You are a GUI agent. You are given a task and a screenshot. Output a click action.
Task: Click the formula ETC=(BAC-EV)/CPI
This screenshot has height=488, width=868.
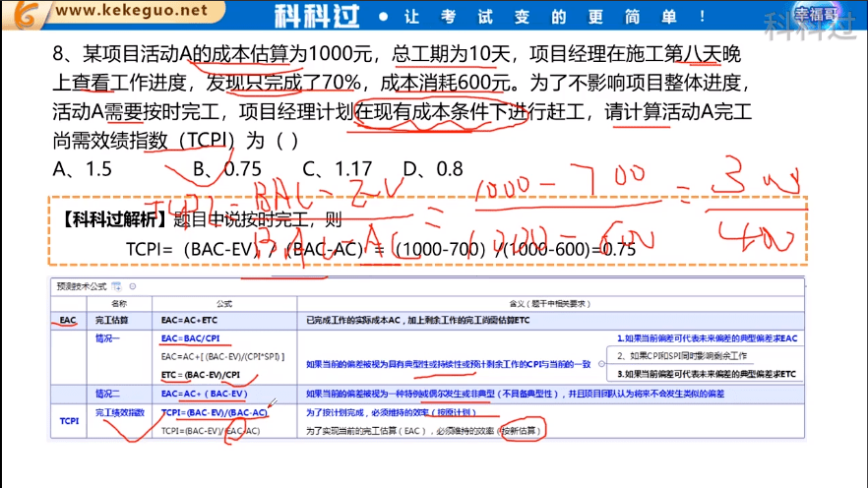[201, 375]
